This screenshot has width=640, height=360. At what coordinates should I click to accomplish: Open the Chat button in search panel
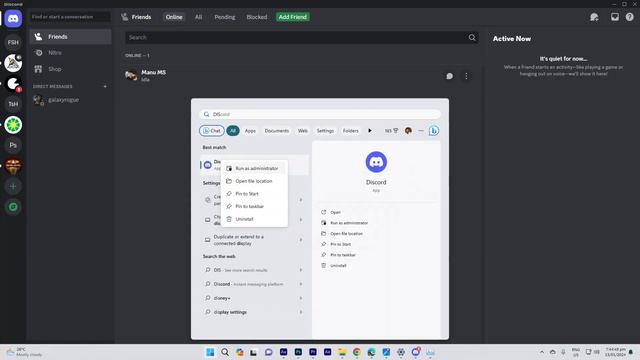(x=212, y=131)
